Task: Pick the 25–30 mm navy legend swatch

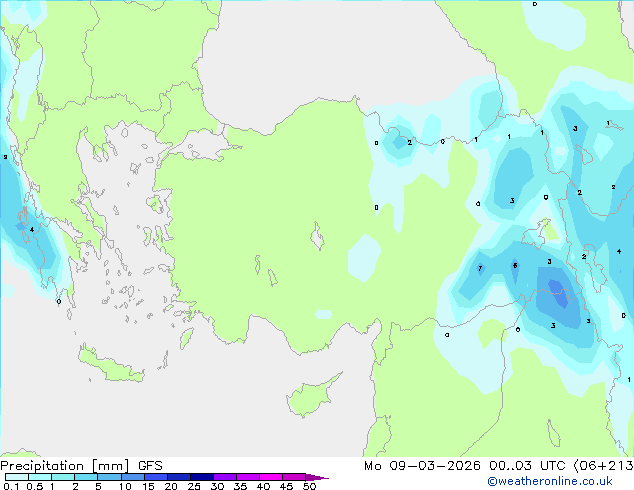Action: tap(201, 477)
